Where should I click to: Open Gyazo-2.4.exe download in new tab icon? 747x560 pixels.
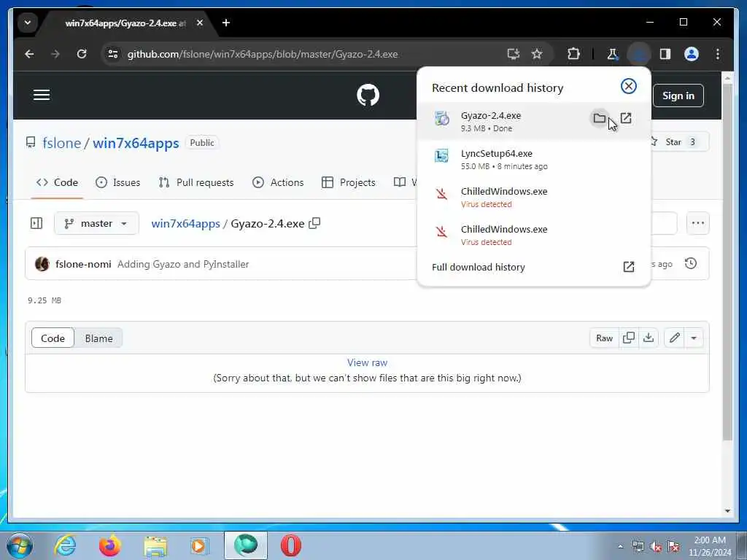pos(626,118)
